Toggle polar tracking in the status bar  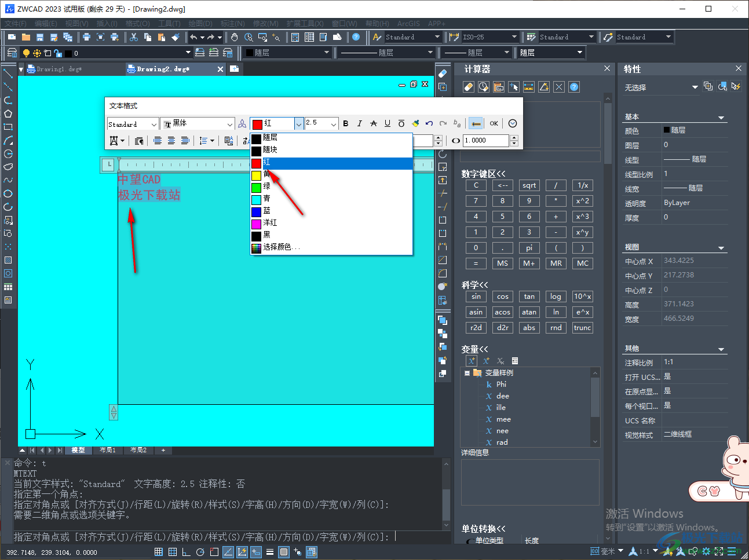point(200,552)
